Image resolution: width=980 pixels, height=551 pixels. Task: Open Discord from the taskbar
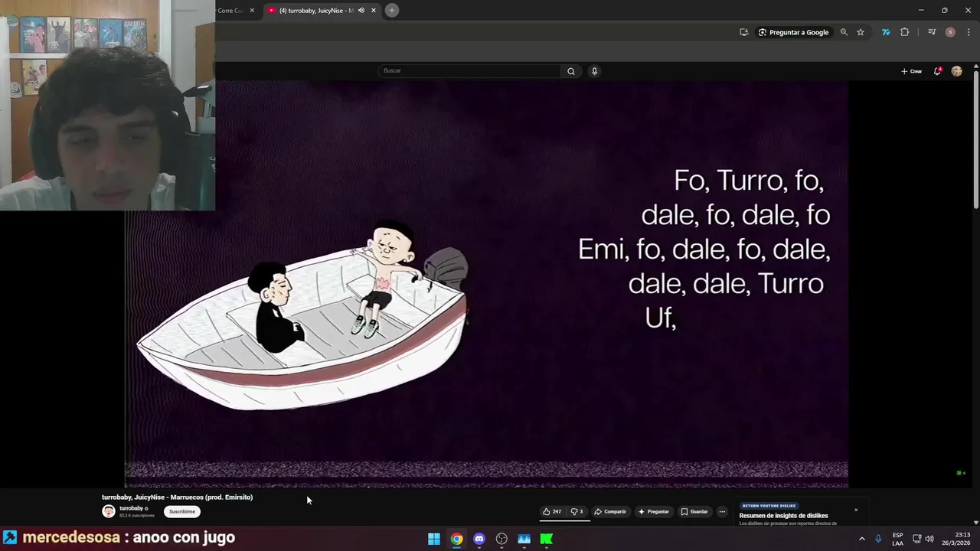[479, 539]
